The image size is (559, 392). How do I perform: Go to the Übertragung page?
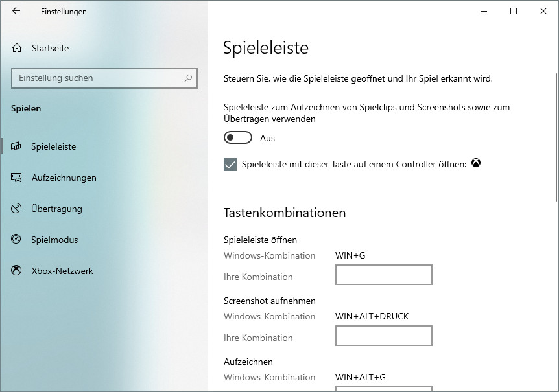click(x=56, y=209)
